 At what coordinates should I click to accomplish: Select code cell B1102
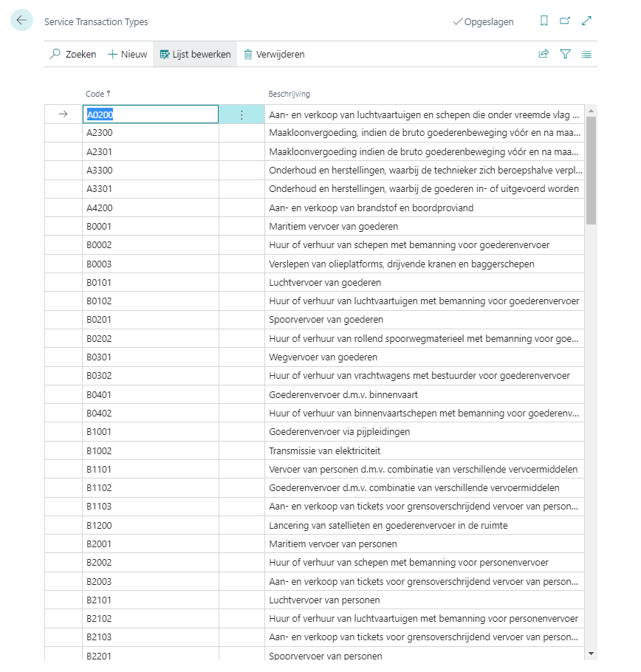(151, 488)
